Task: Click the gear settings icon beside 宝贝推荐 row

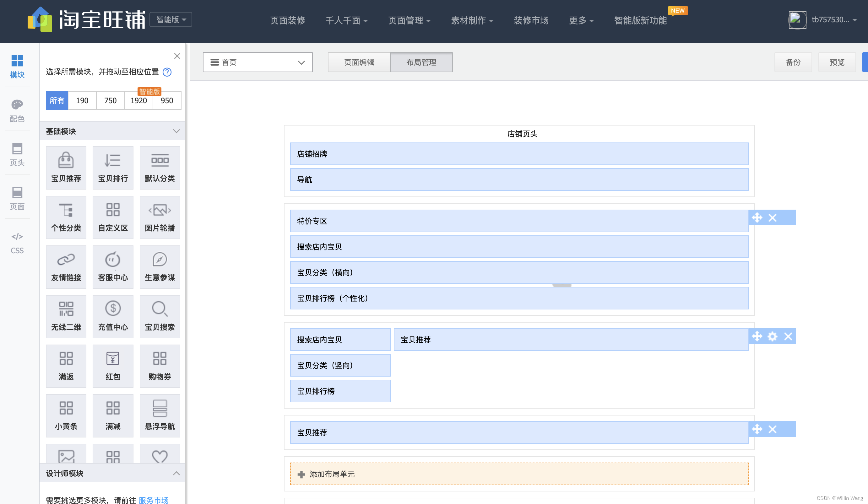Action: tap(772, 336)
